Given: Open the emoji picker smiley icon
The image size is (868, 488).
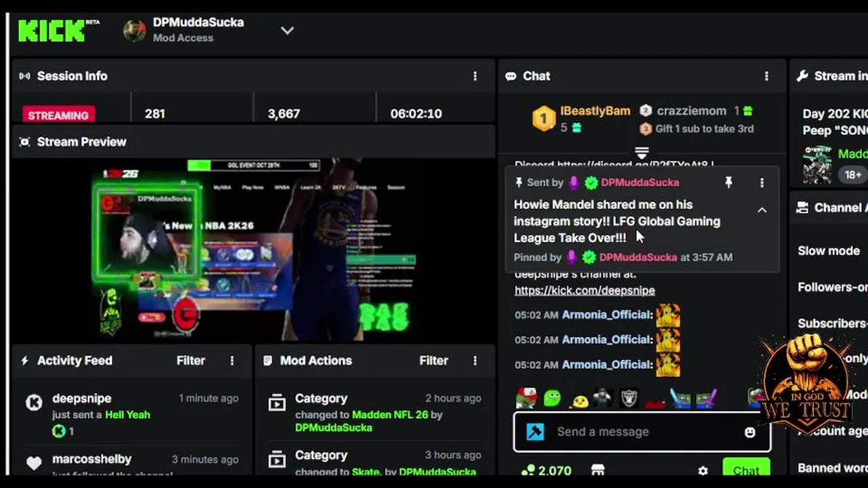Looking at the screenshot, I should point(749,432).
